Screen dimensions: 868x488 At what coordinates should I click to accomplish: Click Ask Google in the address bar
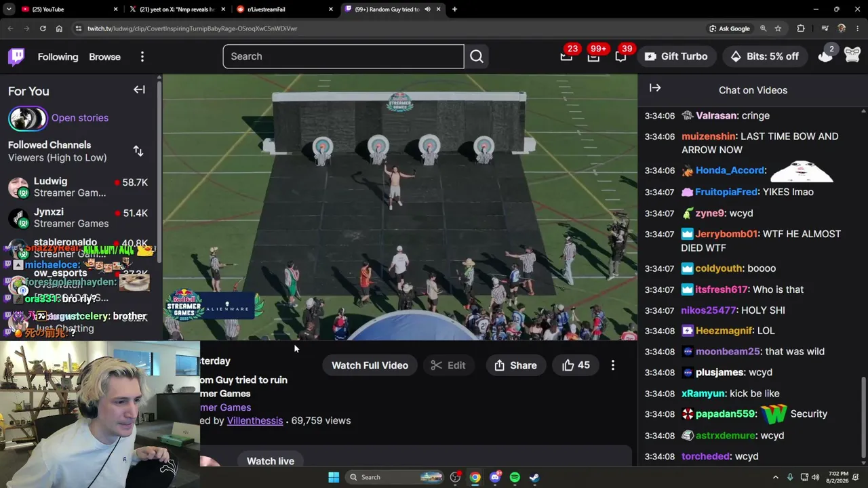[729, 28]
